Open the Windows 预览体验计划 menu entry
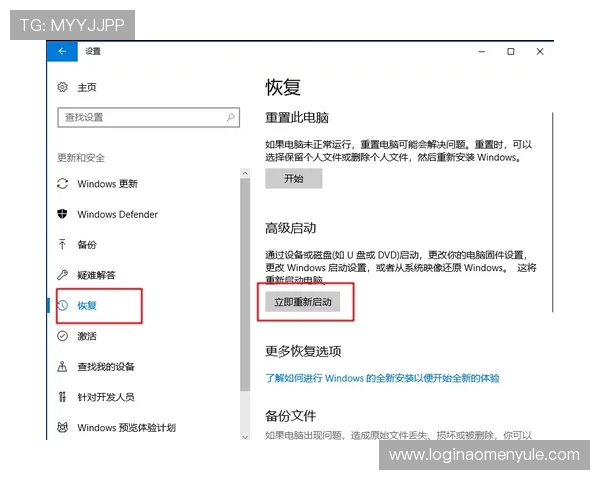The height and width of the screenshot is (480, 600). (x=126, y=427)
